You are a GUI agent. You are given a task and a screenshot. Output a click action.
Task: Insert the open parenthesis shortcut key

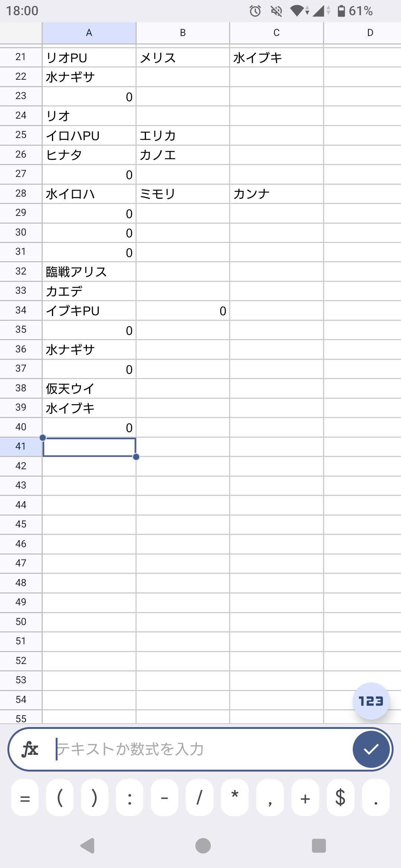60,798
